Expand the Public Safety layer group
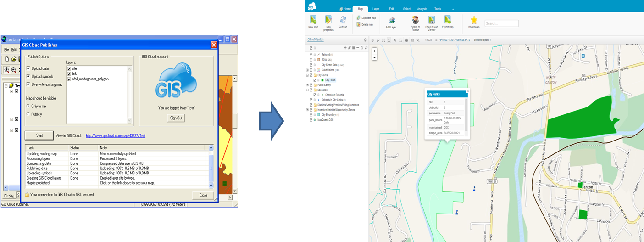The width and height of the screenshot is (644, 242). pos(307,85)
